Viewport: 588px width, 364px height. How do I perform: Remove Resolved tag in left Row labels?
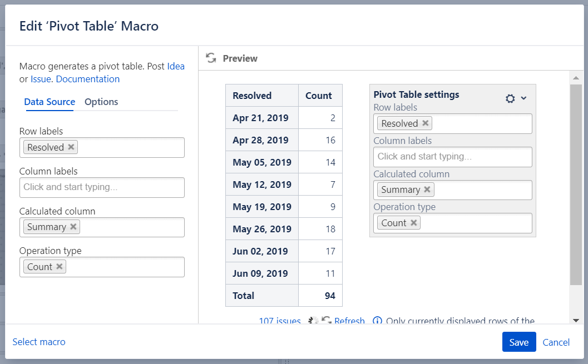pyautogui.click(x=71, y=147)
